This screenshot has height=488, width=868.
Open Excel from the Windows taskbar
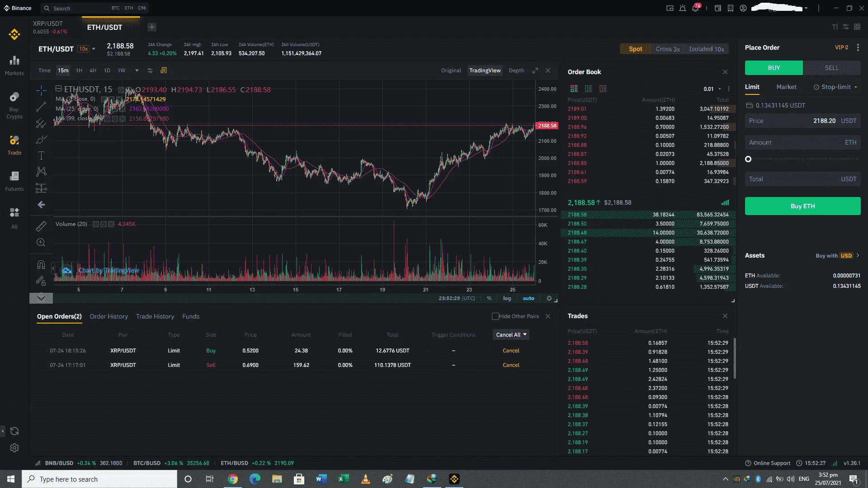pyautogui.click(x=343, y=479)
